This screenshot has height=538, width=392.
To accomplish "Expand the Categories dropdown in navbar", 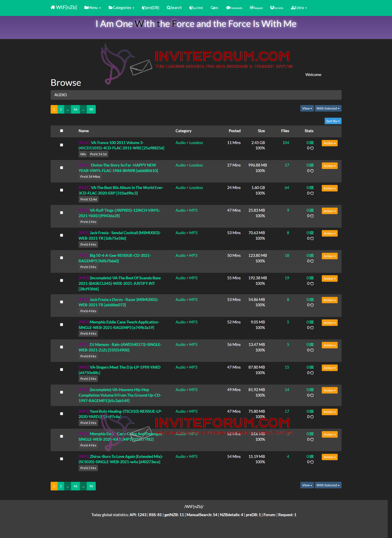I will click(121, 8).
